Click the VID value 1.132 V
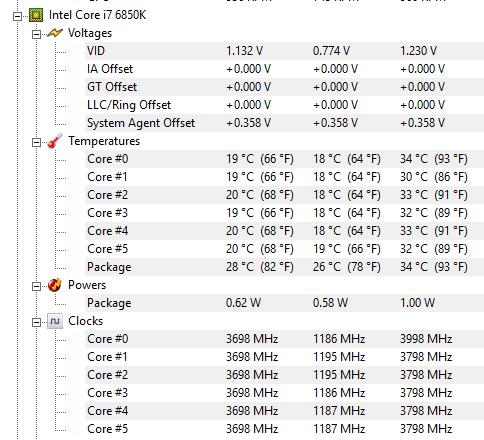484x440 pixels. click(244, 51)
